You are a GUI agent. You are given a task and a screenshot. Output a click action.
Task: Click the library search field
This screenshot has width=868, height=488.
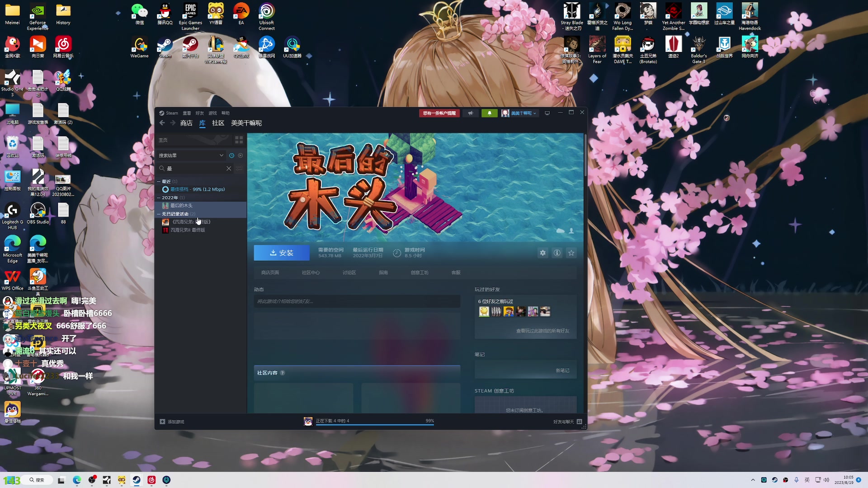click(x=196, y=169)
